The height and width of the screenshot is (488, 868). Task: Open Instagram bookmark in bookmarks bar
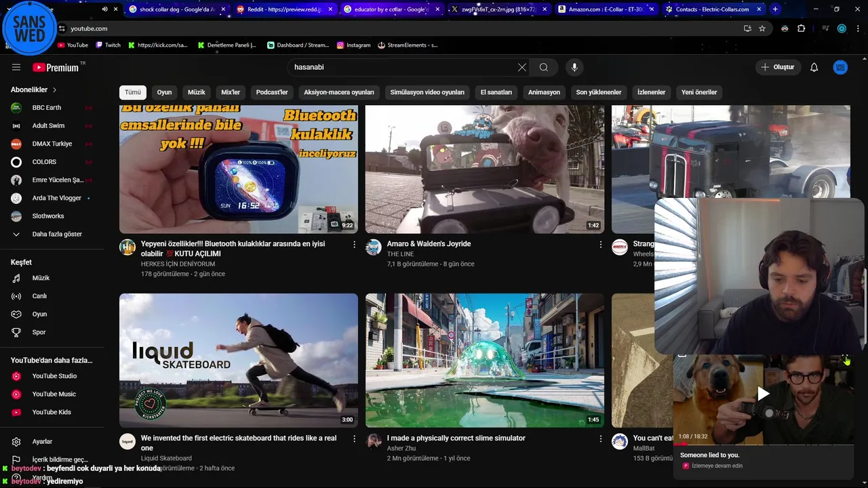pos(353,45)
